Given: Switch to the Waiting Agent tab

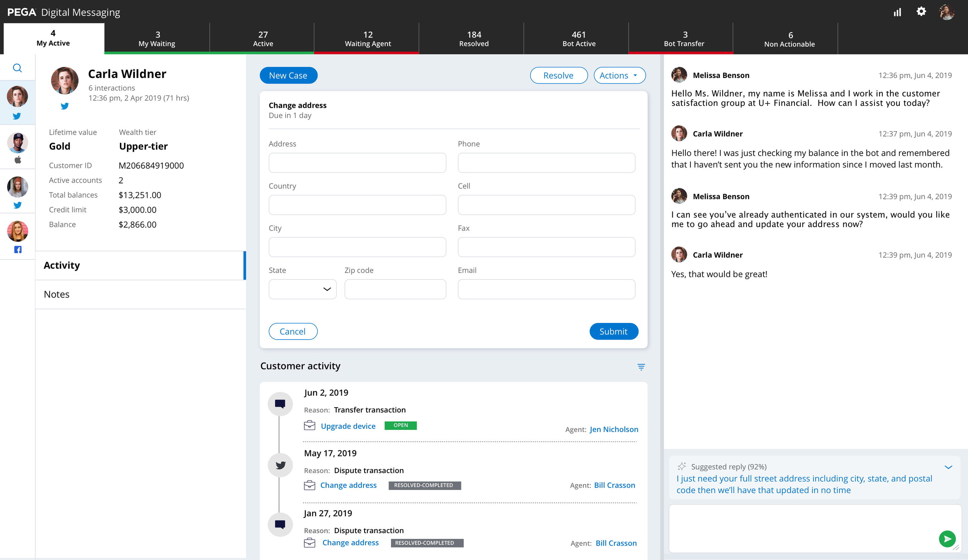Looking at the screenshot, I should 368,39.
